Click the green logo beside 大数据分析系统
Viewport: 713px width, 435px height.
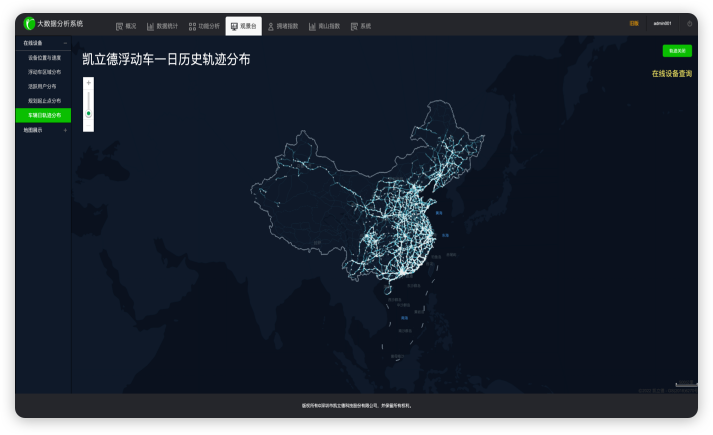tap(29, 23)
